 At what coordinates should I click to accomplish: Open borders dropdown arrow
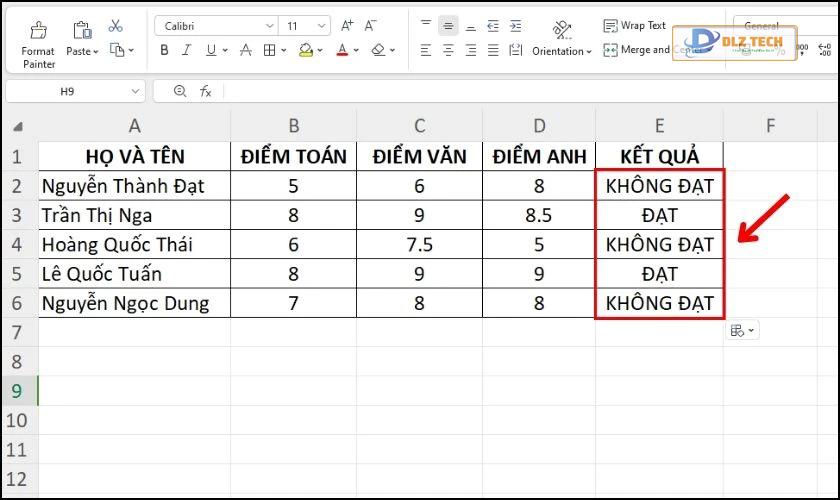point(283,50)
